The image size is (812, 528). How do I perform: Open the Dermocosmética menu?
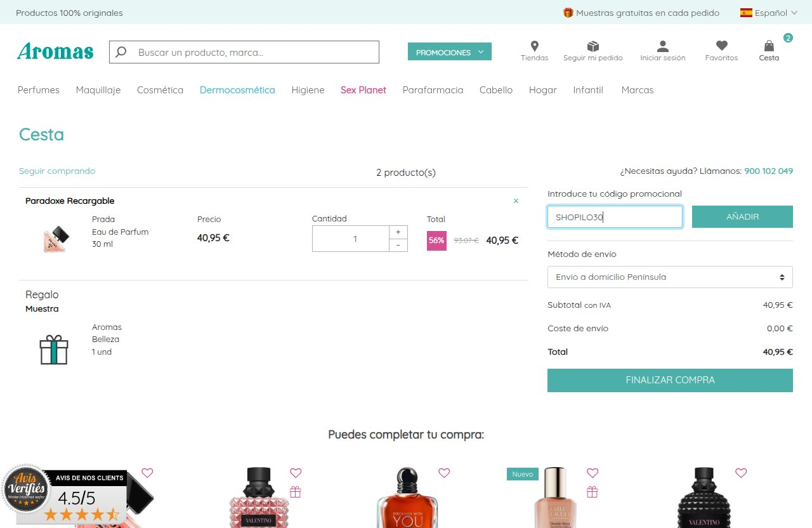pyautogui.click(x=237, y=90)
